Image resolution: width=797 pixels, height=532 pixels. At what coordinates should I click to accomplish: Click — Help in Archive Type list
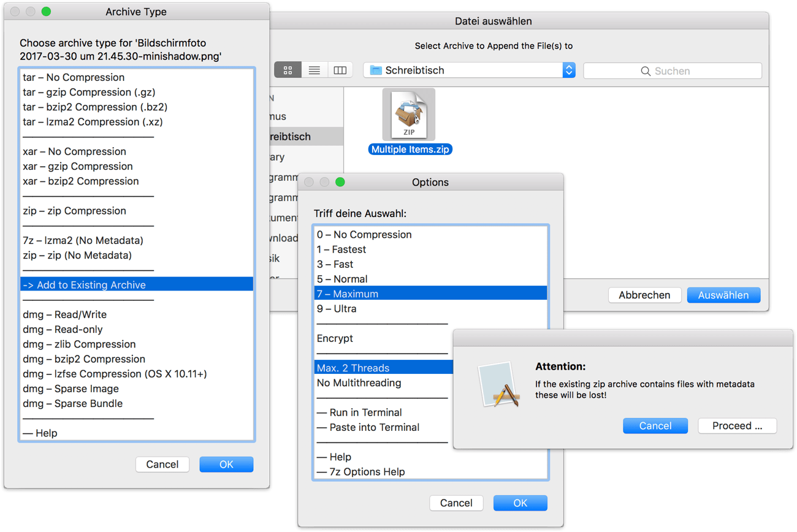(137, 433)
